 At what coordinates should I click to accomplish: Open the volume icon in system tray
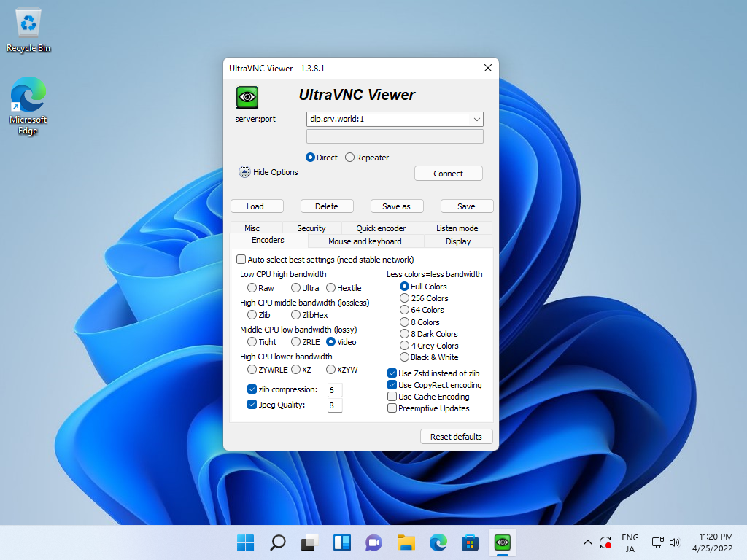point(675,542)
